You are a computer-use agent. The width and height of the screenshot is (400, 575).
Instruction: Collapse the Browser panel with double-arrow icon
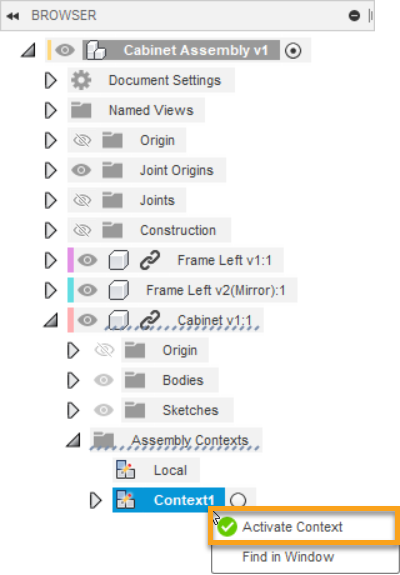point(13,16)
